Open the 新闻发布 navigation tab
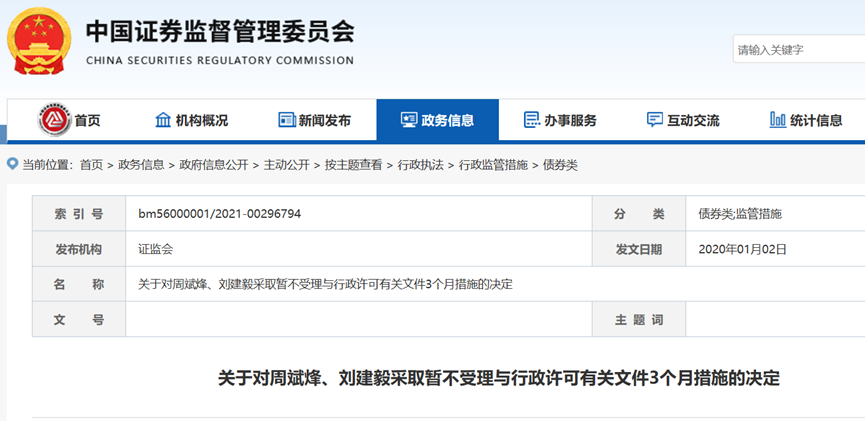This screenshot has height=421, width=865. coord(315,120)
